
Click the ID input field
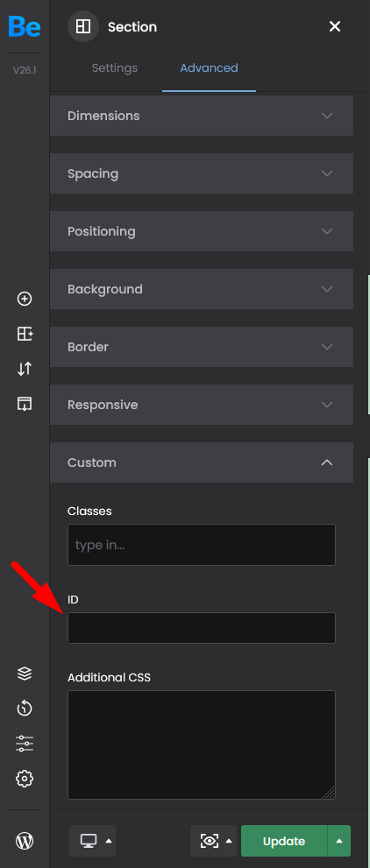[x=202, y=628]
